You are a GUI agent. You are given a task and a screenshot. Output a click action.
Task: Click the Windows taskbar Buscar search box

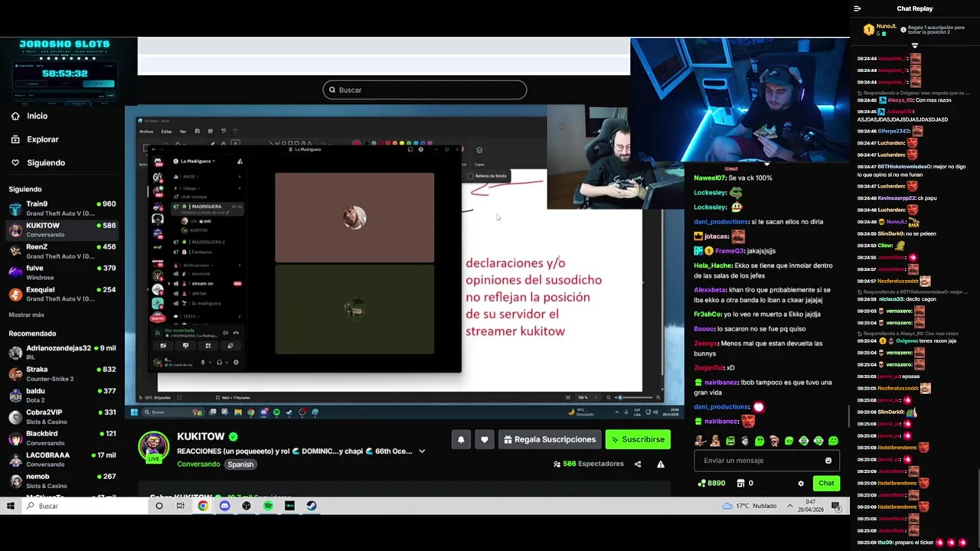pos(84,506)
